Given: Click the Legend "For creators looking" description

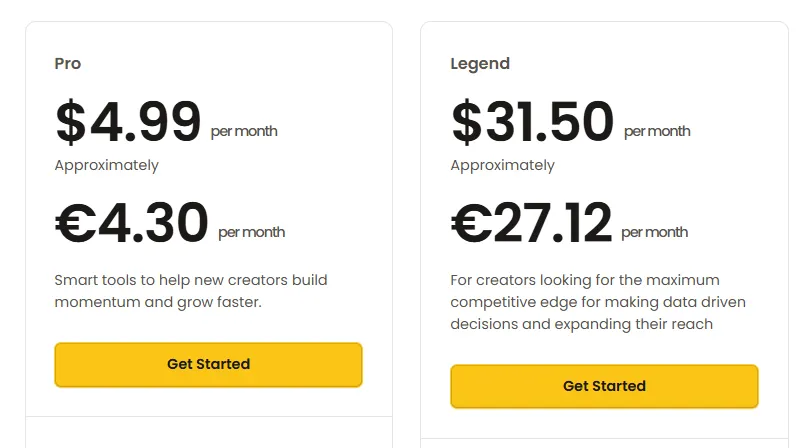Looking at the screenshot, I should click(x=585, y=280).
